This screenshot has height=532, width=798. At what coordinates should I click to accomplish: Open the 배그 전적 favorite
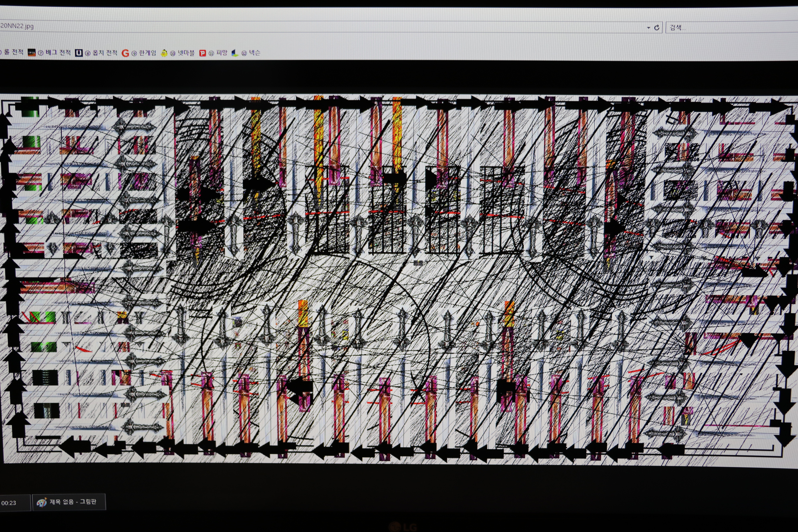click(49, 53)
